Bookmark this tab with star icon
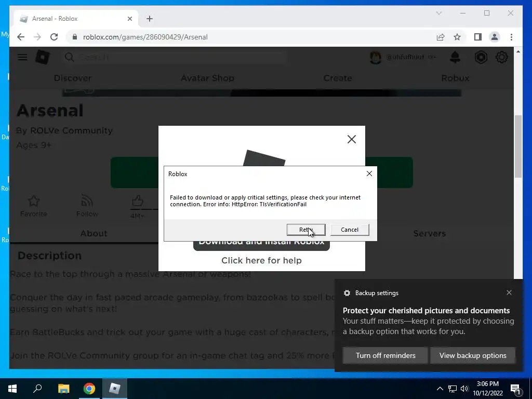This screenshot has width=532, height=399. 457,37
